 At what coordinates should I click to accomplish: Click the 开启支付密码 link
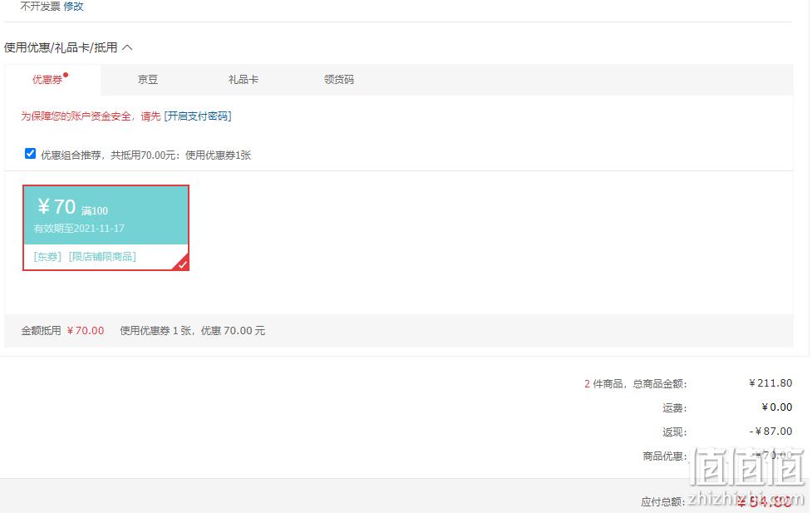pyautogui.click(x=198, y=116)
